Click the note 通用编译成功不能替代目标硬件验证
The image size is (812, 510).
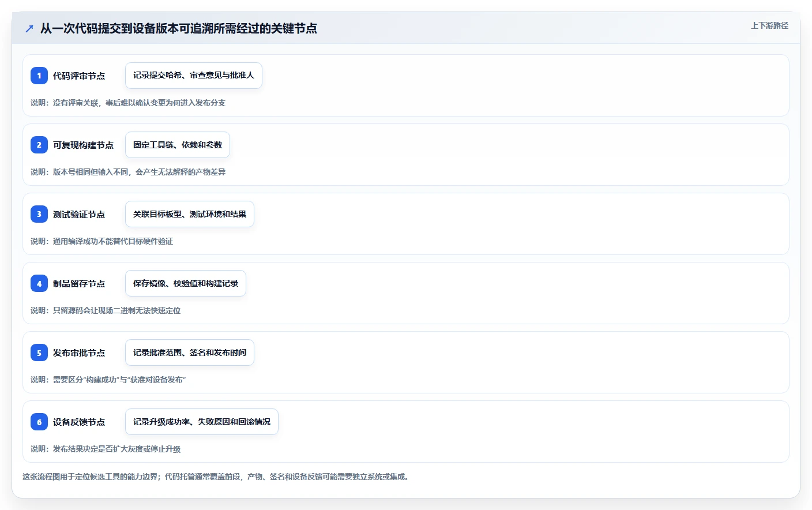[101, 241]
